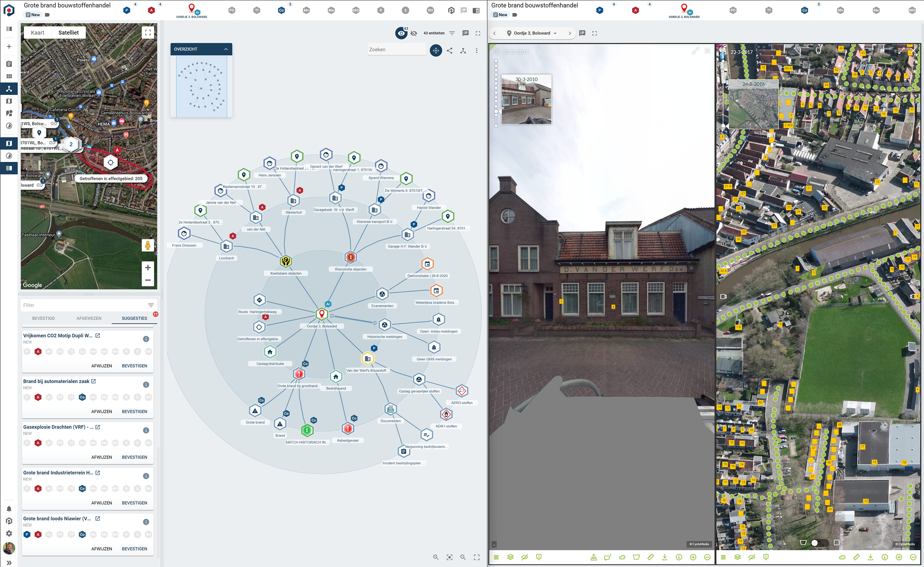Click the eye badge showing 43 visible entities
The width and height of the screenshot is (924, 567).
click(402, 34)
